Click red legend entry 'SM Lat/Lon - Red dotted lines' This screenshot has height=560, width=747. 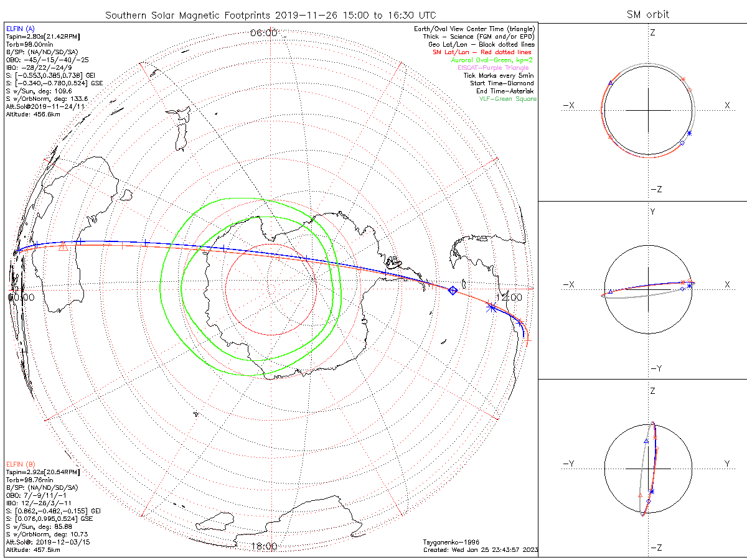point(481,52)
